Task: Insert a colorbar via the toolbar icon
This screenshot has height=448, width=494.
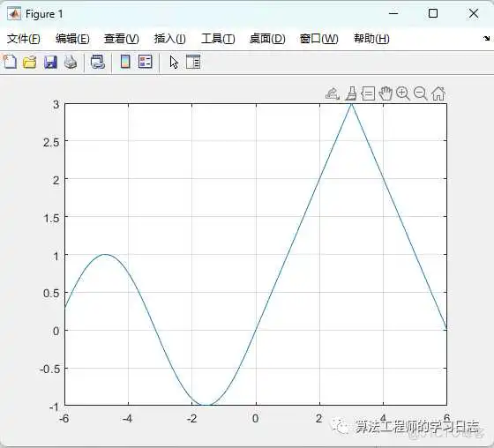Action: click(125, 62)
